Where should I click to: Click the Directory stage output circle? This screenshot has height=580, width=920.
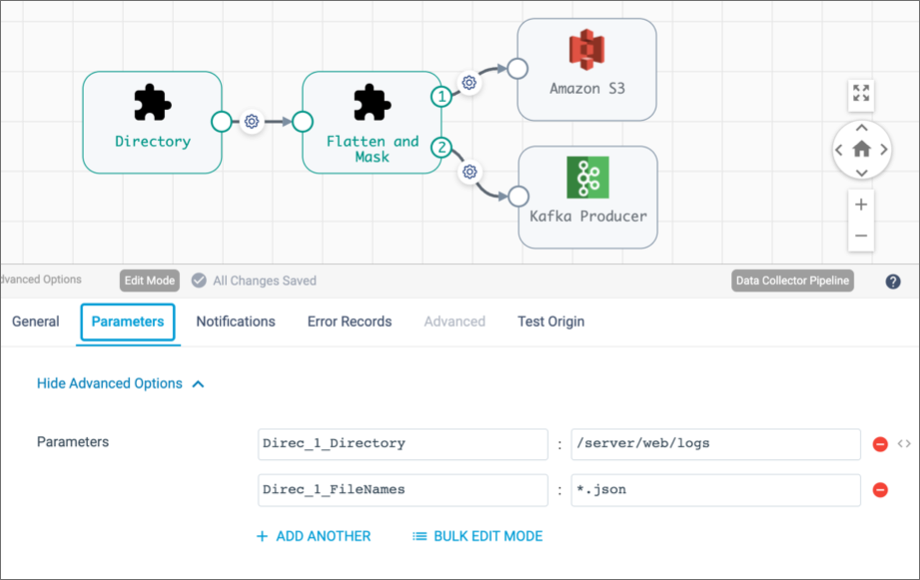coord(221,121)
